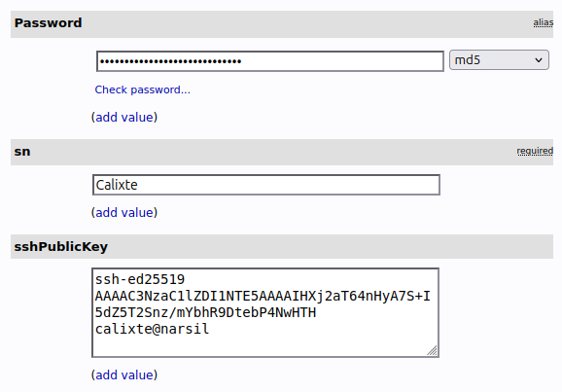The height and width of the screenshot is (392, 562).
Task: Click add value under the sn attribute
Action: (124, 213)
